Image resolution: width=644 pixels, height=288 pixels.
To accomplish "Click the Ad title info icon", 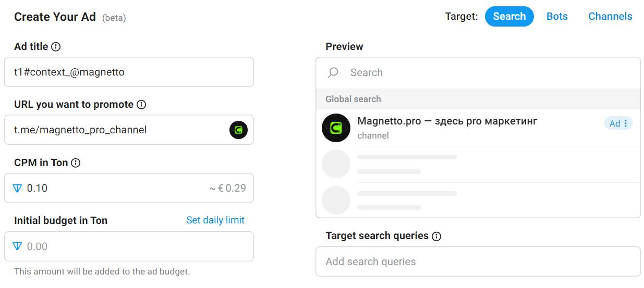I will (56, 47).
